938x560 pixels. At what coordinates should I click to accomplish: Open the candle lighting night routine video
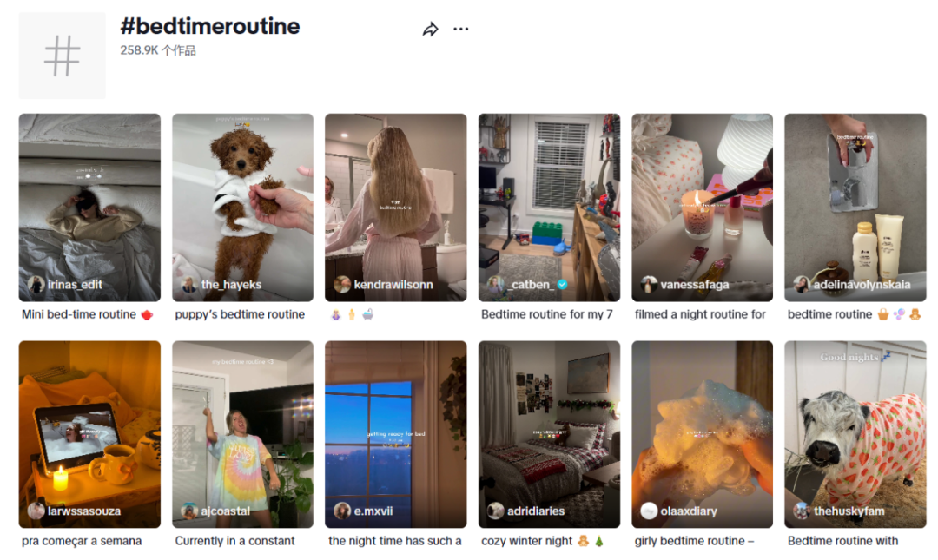703,208
